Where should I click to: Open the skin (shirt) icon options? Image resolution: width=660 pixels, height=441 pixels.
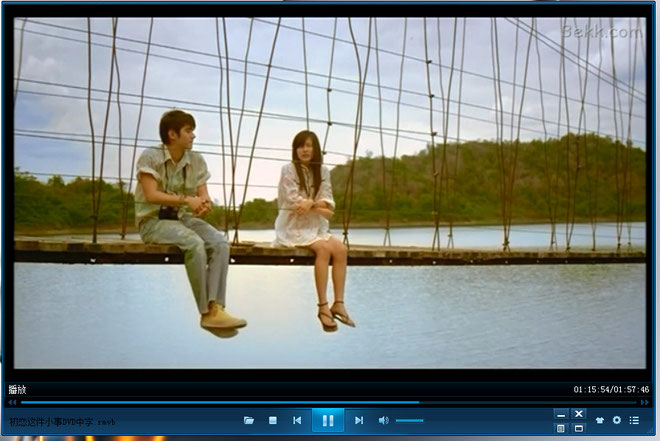pyautogui.click(x=600, y=420)
